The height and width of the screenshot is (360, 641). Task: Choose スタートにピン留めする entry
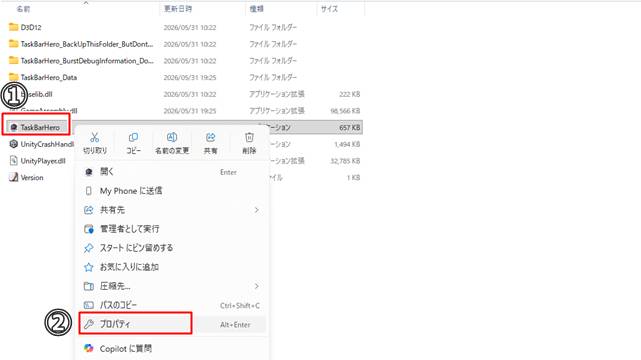[x=172, y=248]
